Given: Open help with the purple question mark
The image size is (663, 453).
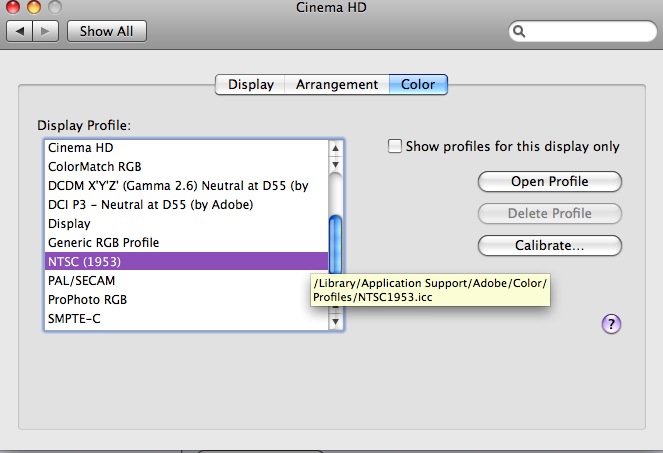Looking at the screenshot, I should point(611,324).
